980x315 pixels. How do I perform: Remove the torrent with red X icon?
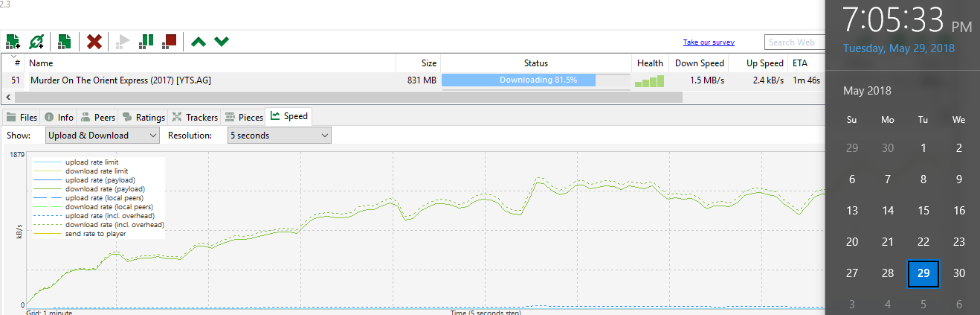(x=94, y=41)
